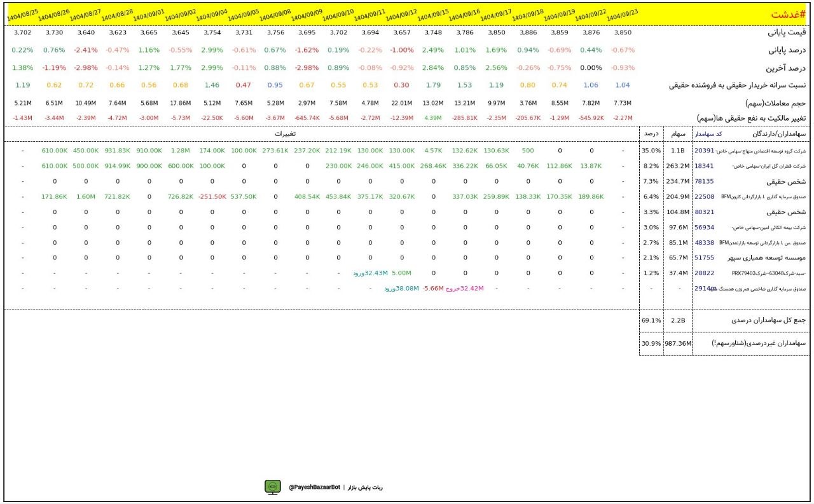Open shareholder code 20391
814x504 pixels.
tap(704, 151)
